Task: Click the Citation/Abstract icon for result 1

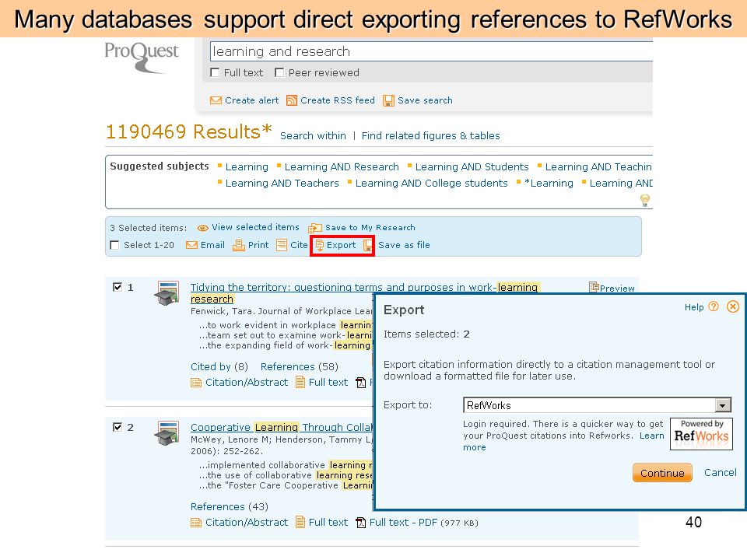Action: pyautogui.click(x=196, y=383)
